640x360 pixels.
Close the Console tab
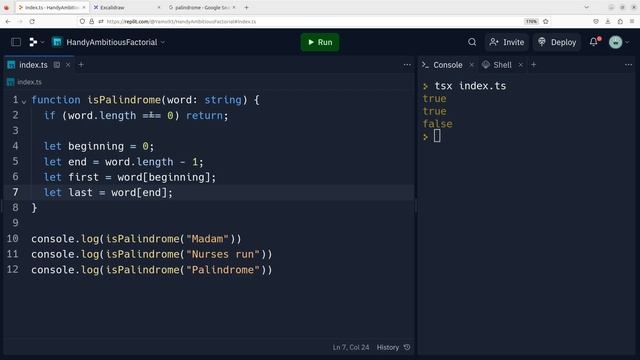coord(471,64)
